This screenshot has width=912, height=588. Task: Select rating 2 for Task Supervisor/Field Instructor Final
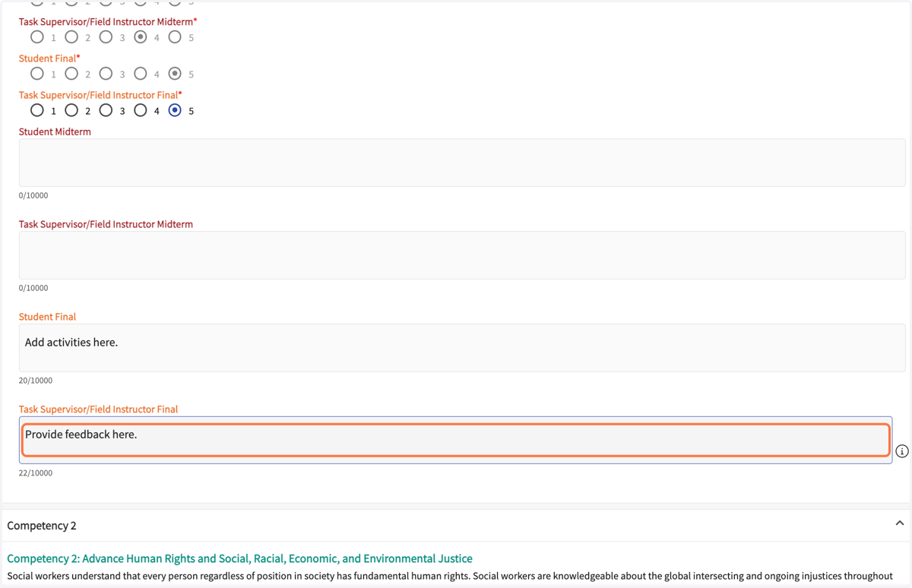pyautogui.click(x=71, y=110)
